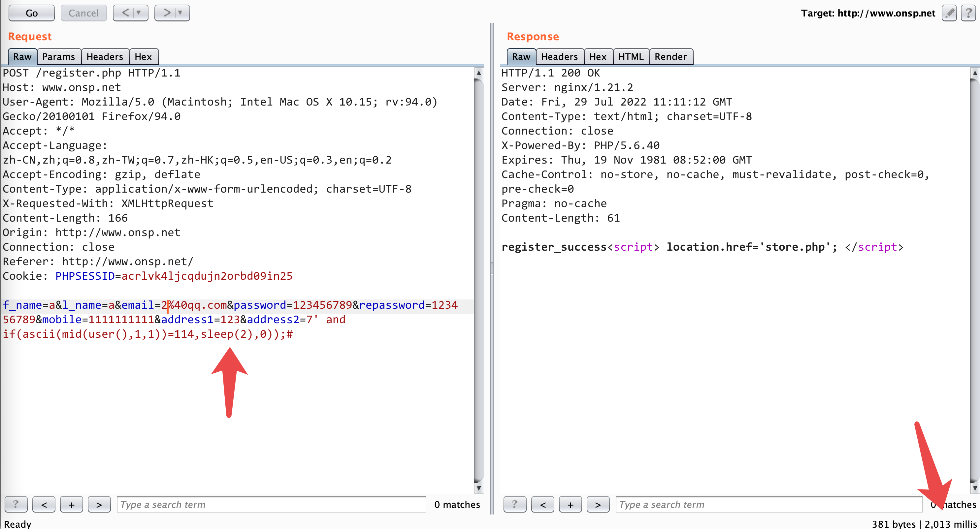Jump to previous match in request search
The height and width of the screenshot is (529, 980).
pos(44,504)
